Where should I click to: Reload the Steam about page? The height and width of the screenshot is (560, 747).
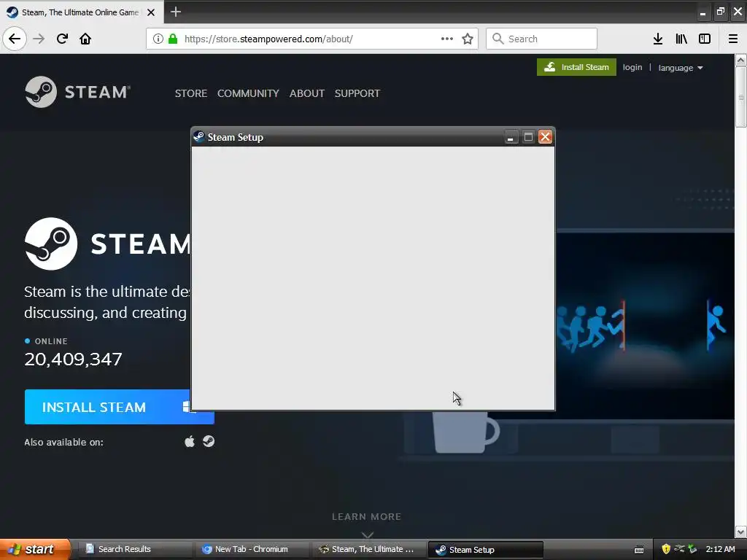click(62, 39)
